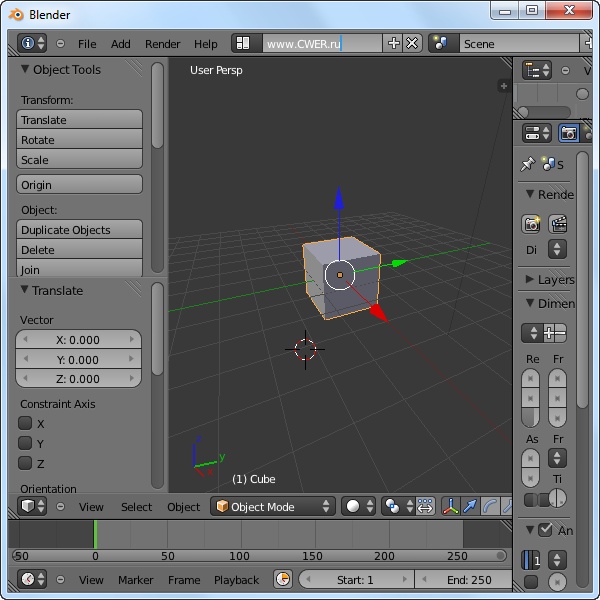Open the Playback menu in the timeline
Viewport: 600px width, 600px height.
pyautogui.click(x=236, y=580)
